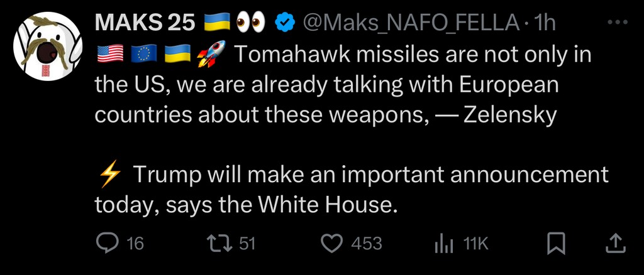
Task: Click the blue verified checkmark badge
Action: (x=287, y=24)
